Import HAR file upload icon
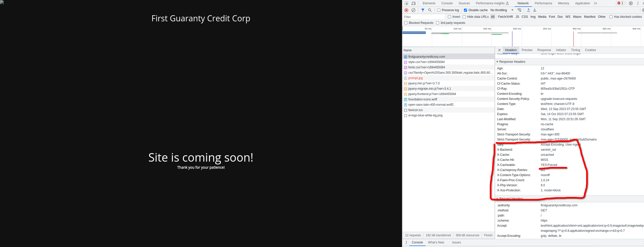 tap(529, 10)
